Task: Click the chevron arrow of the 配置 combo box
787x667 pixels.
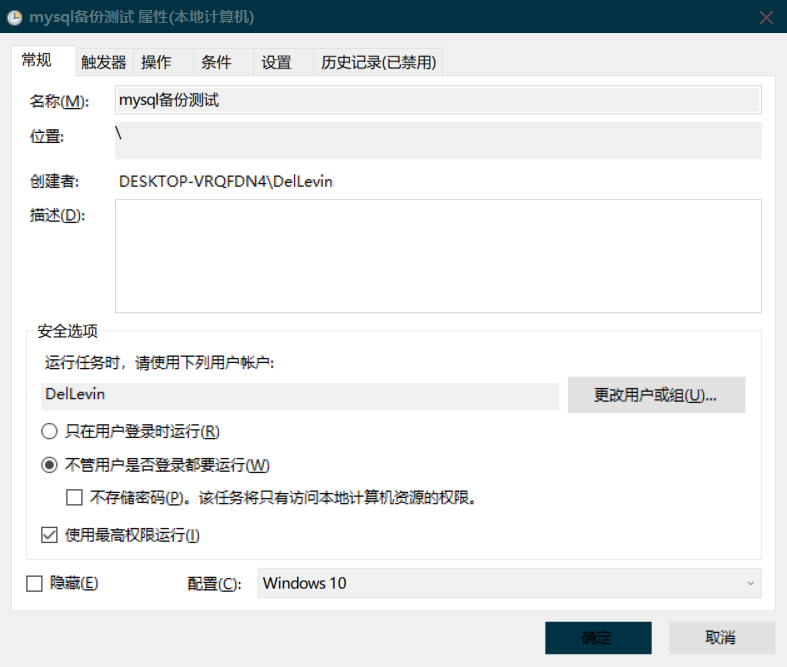Action: [750, 583]
